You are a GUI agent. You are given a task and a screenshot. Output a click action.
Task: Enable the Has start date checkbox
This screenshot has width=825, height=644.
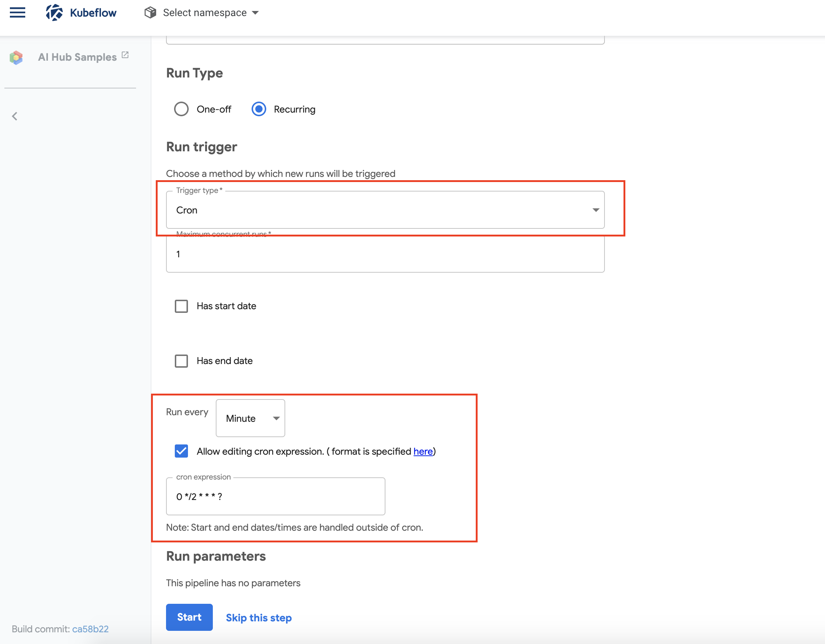point(181,306)
